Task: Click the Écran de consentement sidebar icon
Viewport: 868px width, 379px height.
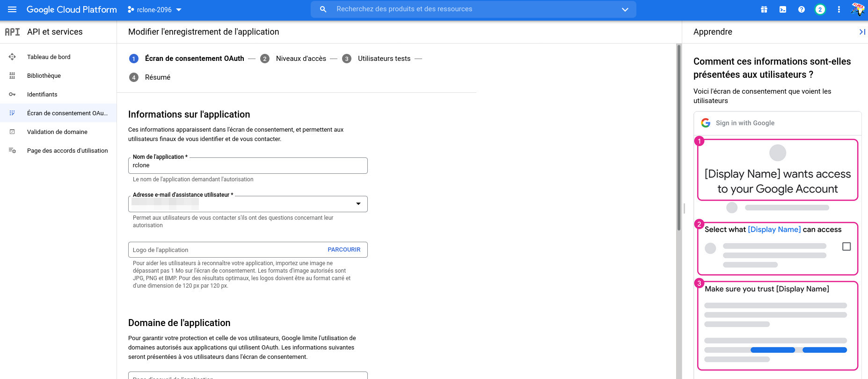Action: 12,113
